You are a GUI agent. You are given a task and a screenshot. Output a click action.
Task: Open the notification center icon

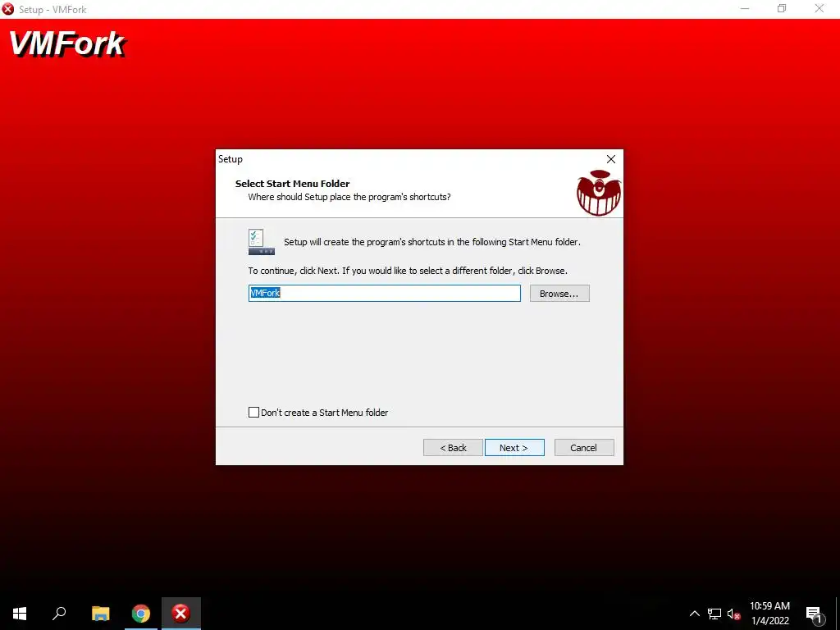pos(814,614)
